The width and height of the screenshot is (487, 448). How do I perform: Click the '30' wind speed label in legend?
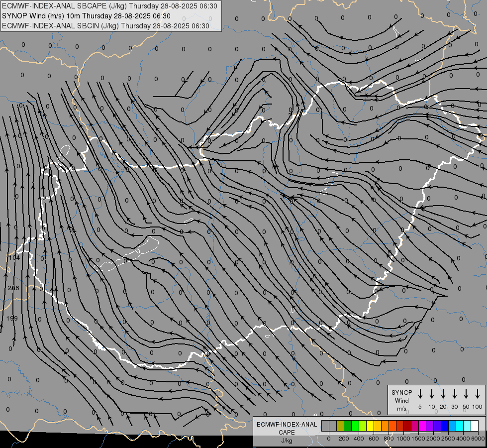[x=454, y=407]
